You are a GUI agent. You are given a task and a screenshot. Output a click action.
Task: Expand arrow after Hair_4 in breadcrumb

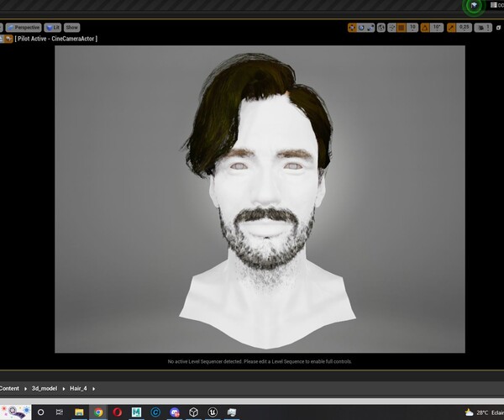93,389
